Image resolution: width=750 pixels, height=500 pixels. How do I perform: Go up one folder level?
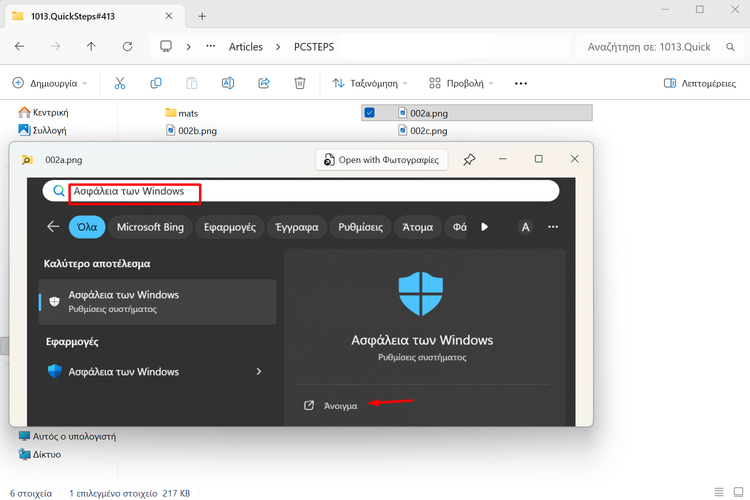pyautogui.click(x=91, y=46)
